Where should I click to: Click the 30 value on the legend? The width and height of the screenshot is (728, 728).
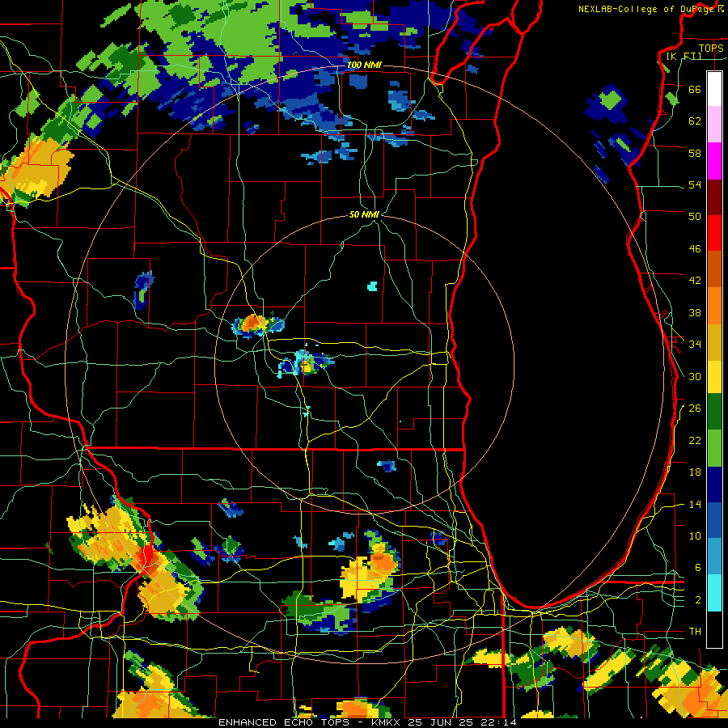coord(695,376)
